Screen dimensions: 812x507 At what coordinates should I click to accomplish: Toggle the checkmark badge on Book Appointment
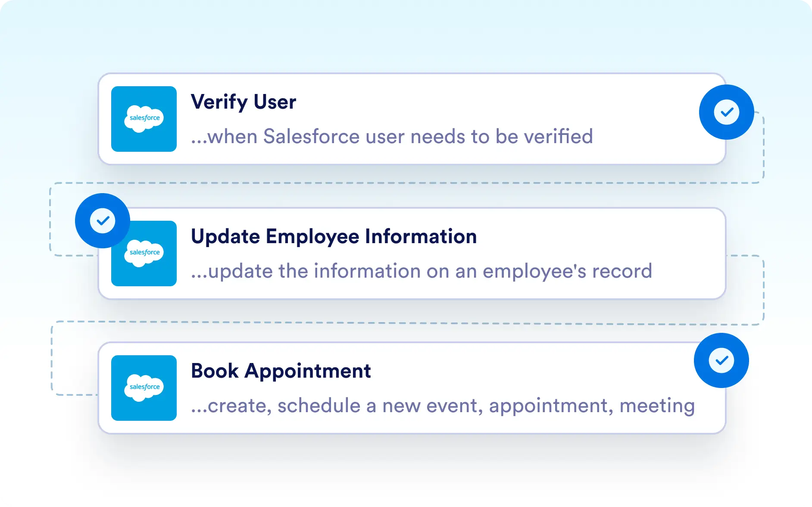(x=721, y=360)
